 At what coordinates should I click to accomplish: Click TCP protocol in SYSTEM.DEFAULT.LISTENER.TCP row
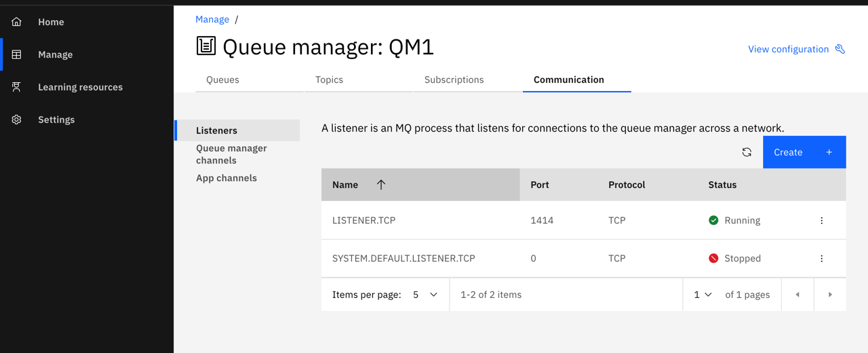pos(617,259)
